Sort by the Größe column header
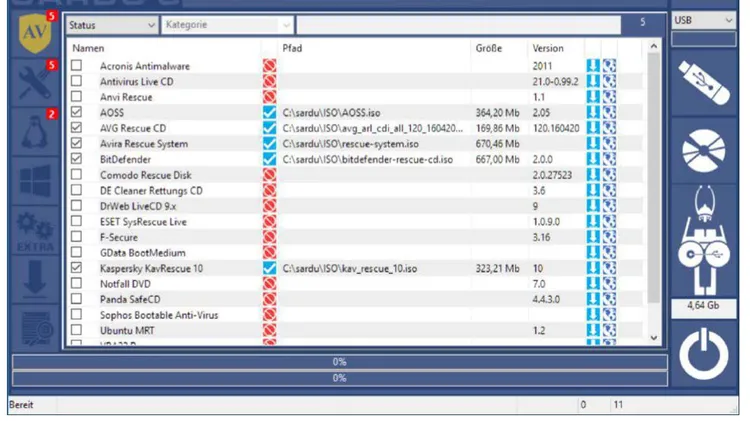The width and height of the screenshot is (750, 421). [488, 48]
